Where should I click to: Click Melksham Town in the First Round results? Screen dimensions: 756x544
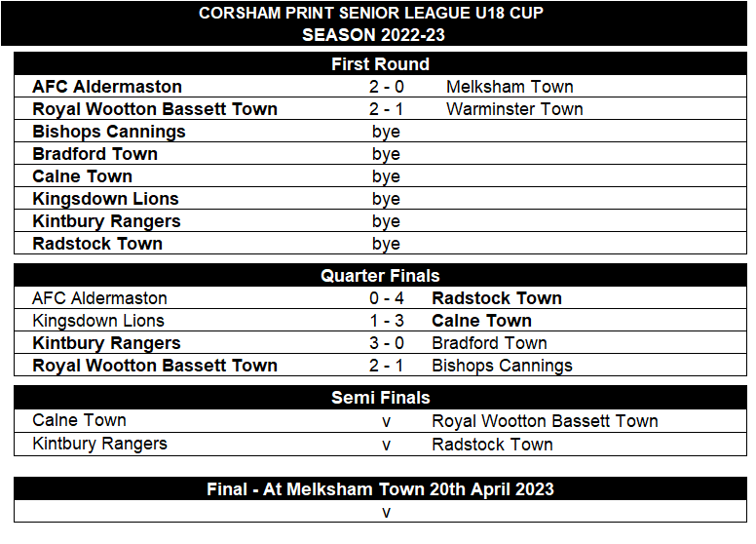(x=510, y=87)
